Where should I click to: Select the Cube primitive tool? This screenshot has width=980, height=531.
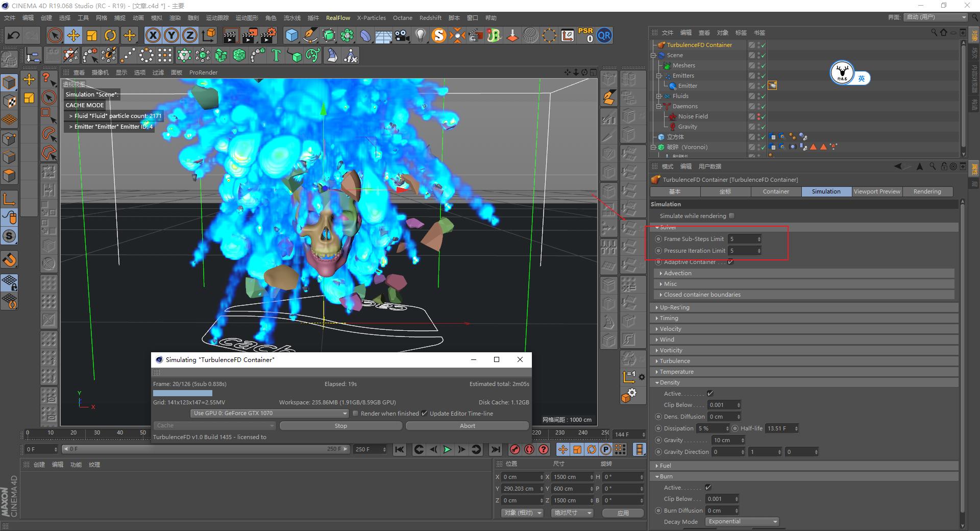point(291,35)
